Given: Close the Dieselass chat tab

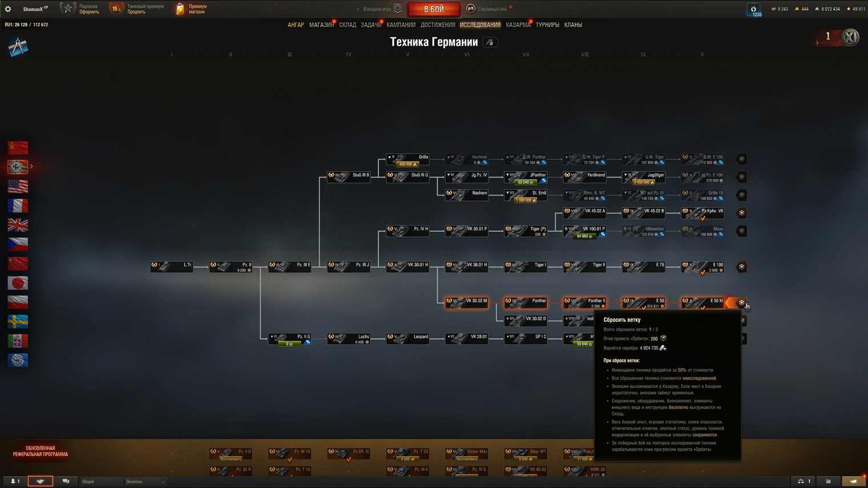Looking at the screenshot, I should (x=163, y=482).
